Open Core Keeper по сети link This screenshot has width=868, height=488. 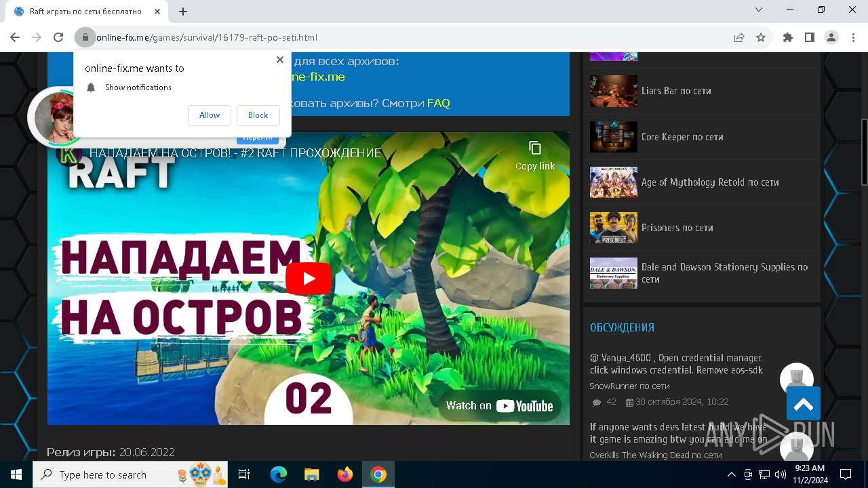[x=682, y=137]
